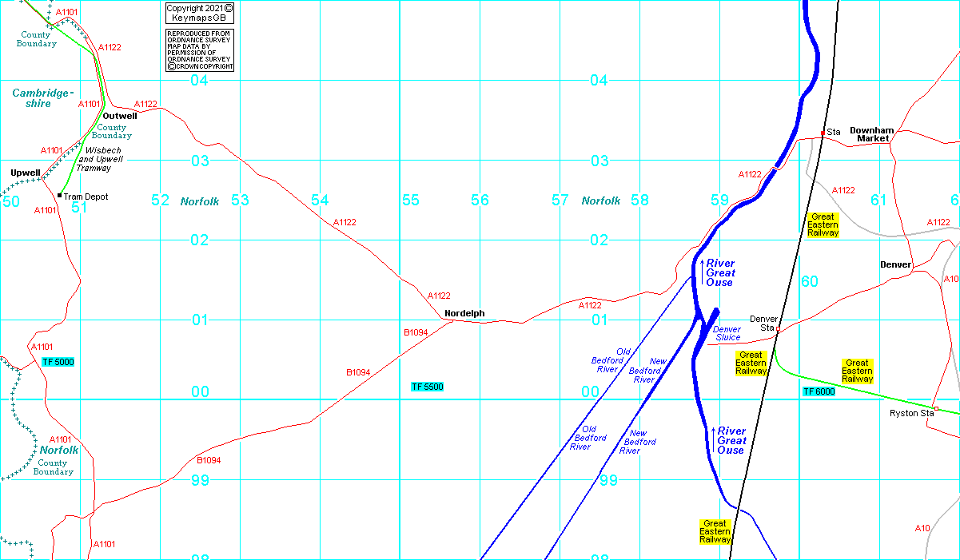The width and height of the screenshot is (960, 560).
Task: Click the Ordnance Survey reproduction notice box
Action: point(200,50)
